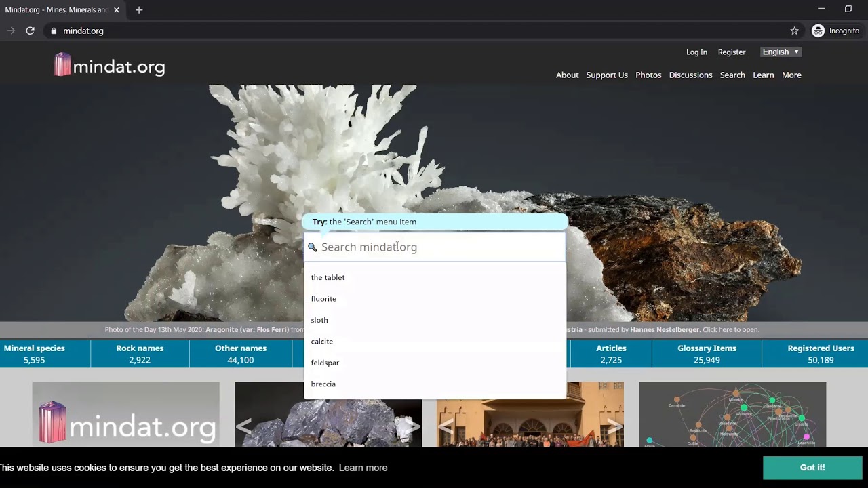Open the Incognito profile indicator
The height and width of the screenshot is (488, 868).
pyautogui.click(x=835, y=30)
